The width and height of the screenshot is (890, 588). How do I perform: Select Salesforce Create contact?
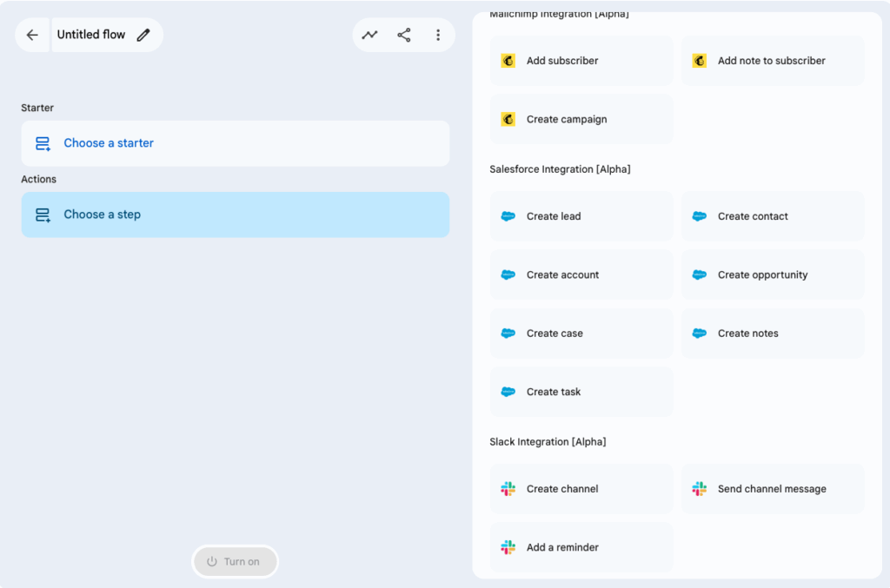pos(772,216)
